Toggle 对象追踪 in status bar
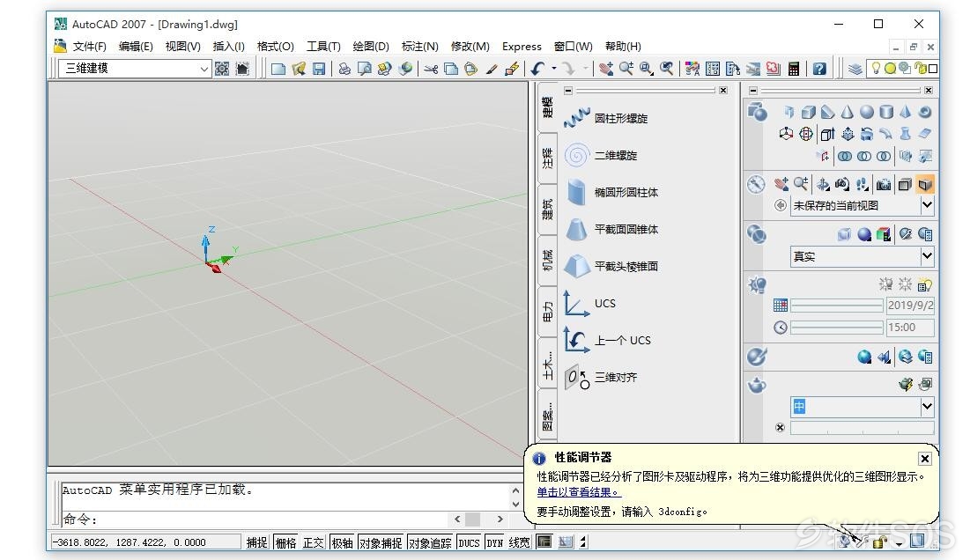The height and width of the screenshot is (560, 970). (430, 542)
